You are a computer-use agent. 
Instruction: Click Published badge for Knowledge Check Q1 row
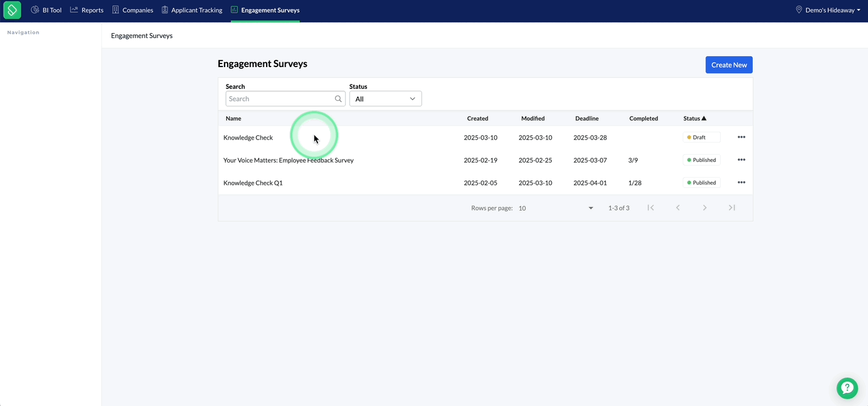coord(701,182)
